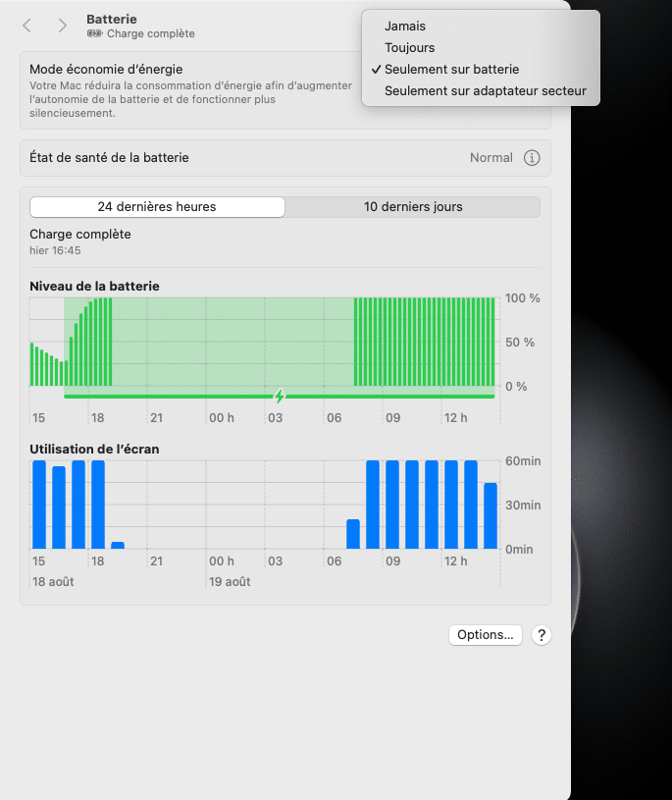
Task: Click the 100 % axis label
Action: (522, 298)
